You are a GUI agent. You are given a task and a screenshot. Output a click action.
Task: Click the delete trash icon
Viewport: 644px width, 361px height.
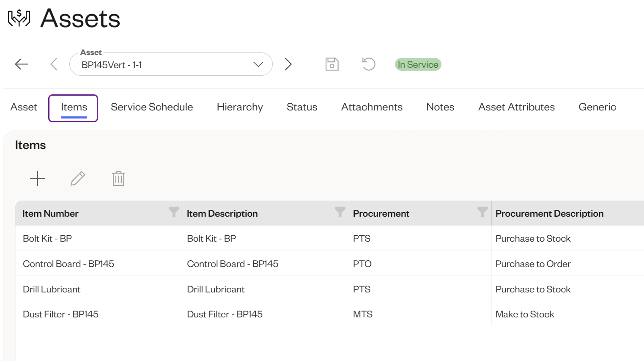(x=118, y=178)
